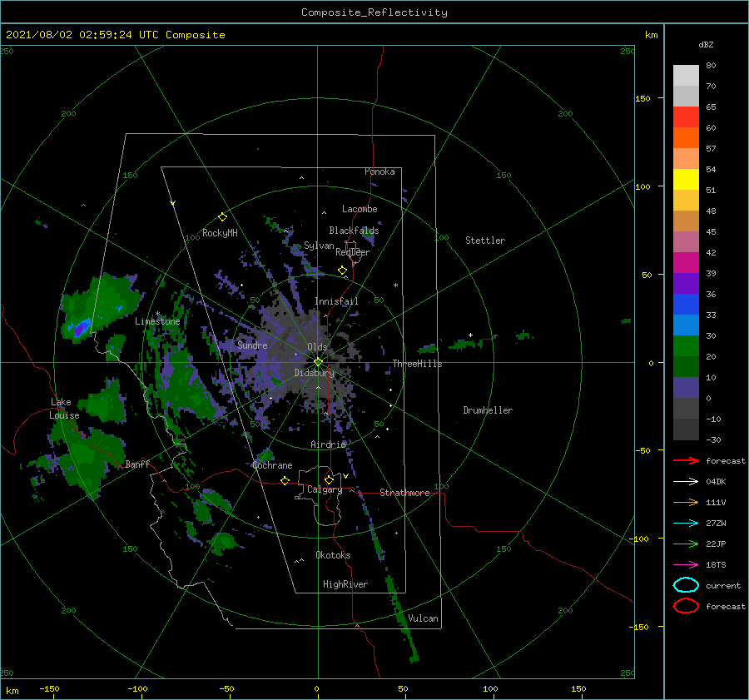749x700 pixels.
Task: Click the green swatch between 30 and 20
Action: pyautogui.click(x=686, y=346)
